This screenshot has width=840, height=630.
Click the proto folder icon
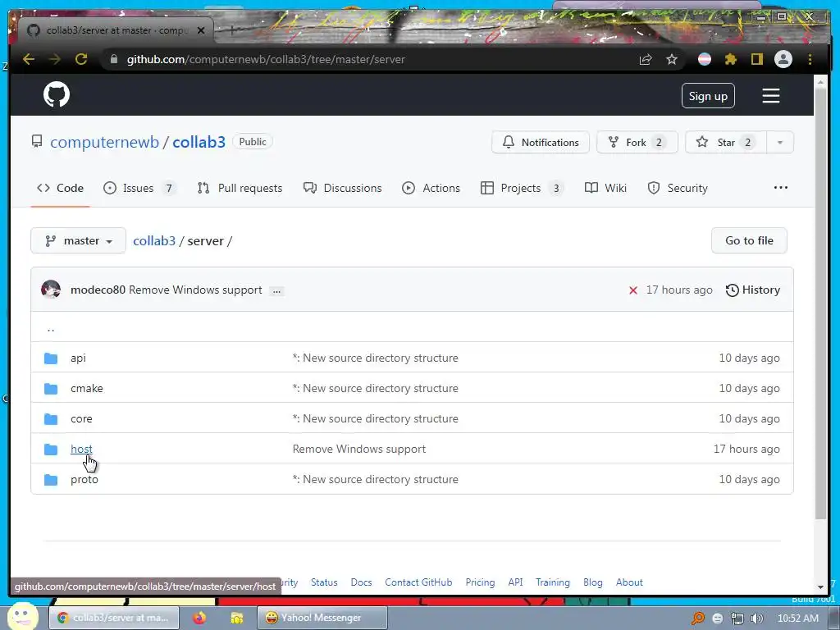pos(51,479)
